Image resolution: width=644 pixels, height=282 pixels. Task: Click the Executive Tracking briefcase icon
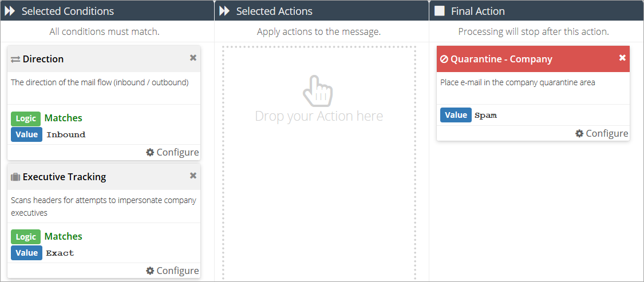[x=15, y=177]
